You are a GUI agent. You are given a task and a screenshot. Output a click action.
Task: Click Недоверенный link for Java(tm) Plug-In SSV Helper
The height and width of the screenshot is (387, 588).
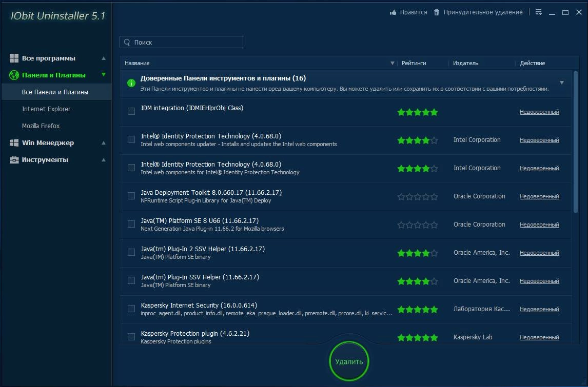click(x=539, y=281)
